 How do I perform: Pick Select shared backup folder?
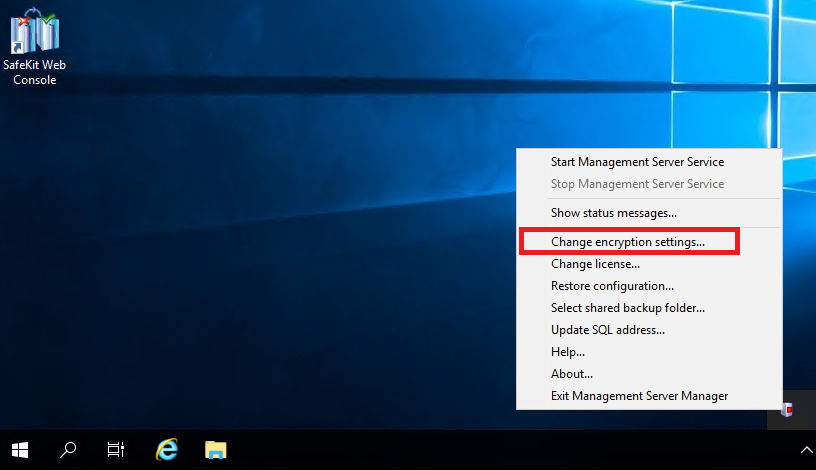627,308
